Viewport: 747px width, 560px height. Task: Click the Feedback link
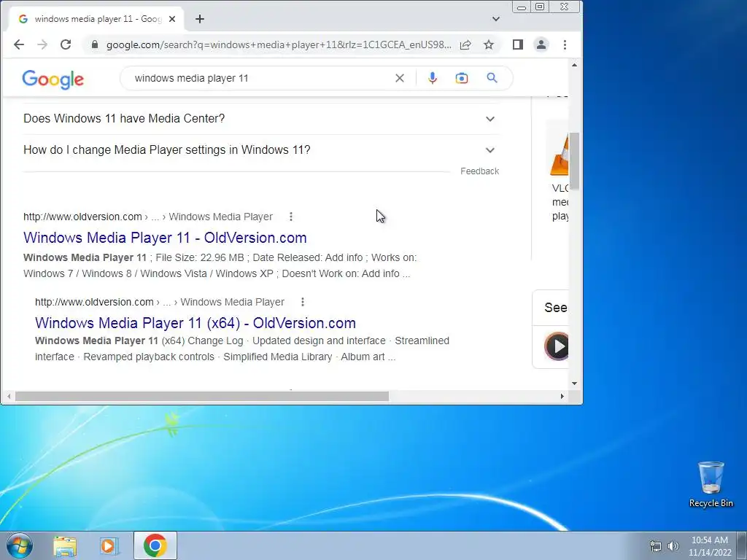pyautogui.click(x=479, y=171)
